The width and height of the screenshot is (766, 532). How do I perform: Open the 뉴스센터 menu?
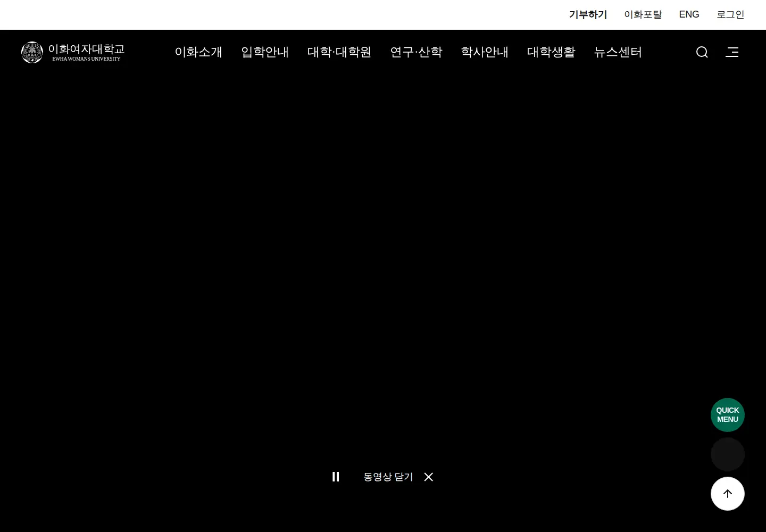coord(618,52)
